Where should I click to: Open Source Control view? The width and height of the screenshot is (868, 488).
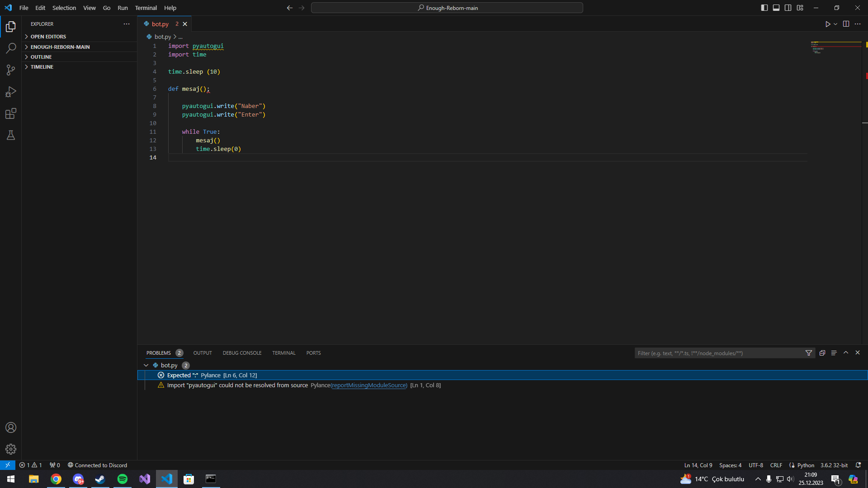(x=11, y=70)
